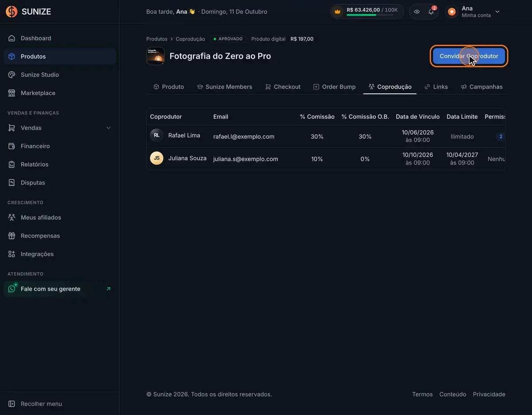The width and height of the screenshot is (532, 415).
Task: Click the Disputas icon
Action: coord(12,182)
